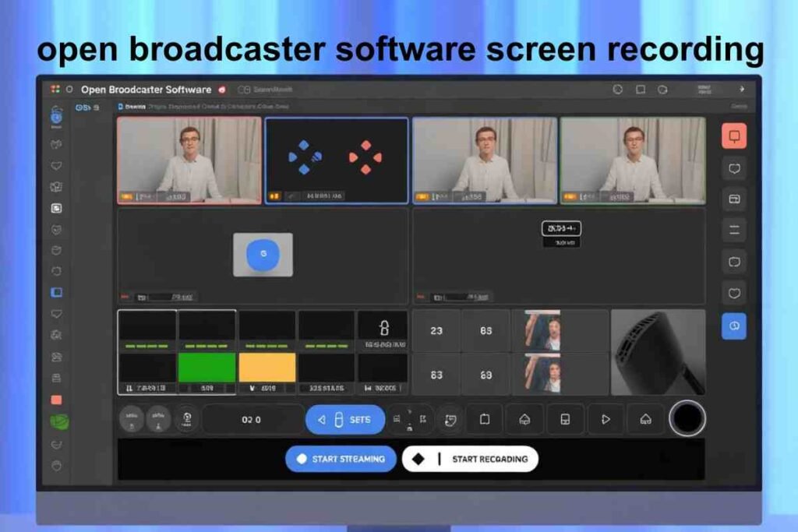Click the START STREAMING button

point(341,459)
